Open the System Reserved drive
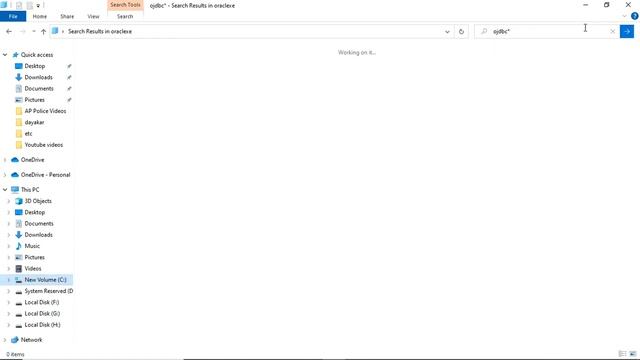This screenshot has height=360, width=640. 49,291
